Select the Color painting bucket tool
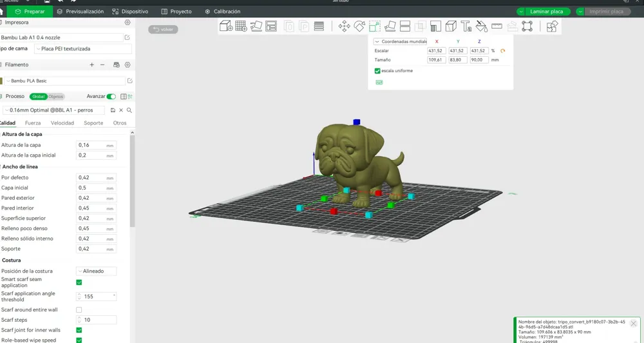Screen dimensions: 644x343 coord(481,26)
